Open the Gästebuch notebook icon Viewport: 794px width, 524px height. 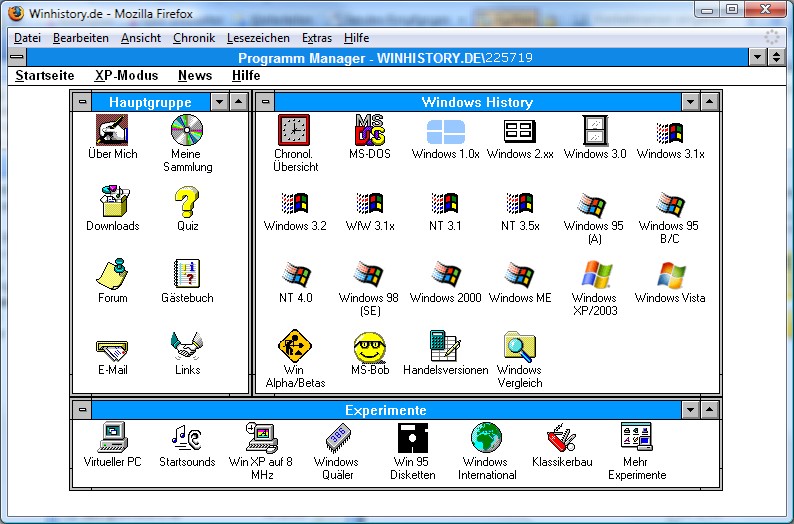click(x=187, y=273)
